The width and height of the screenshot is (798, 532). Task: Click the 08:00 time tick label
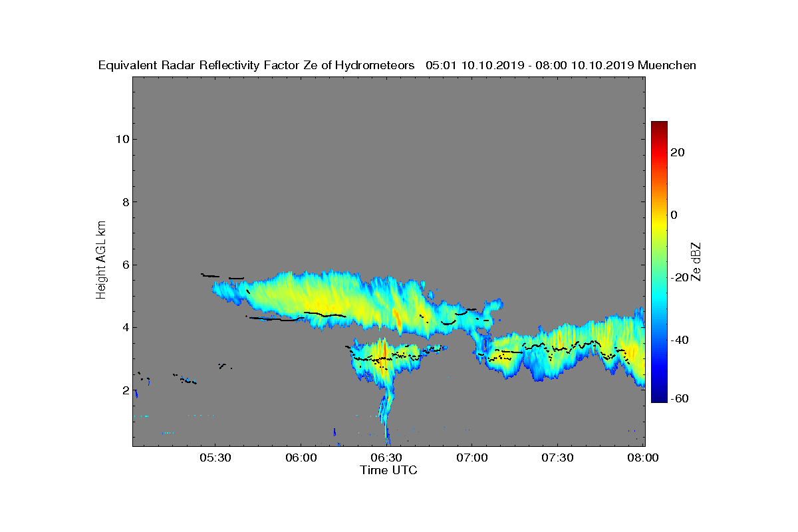pos(643,458)
